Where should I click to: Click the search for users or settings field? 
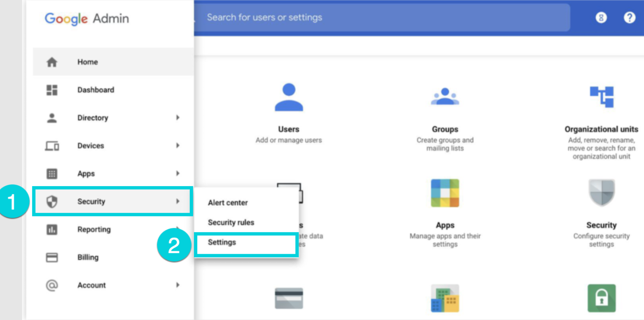click(x=383, y=17)
